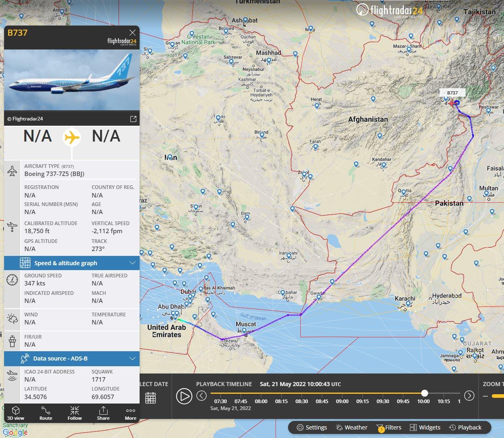Open the 3D view of the flight
Image resolution: width=504 pixels, height=438 pixels.
[x=16, y=413]
